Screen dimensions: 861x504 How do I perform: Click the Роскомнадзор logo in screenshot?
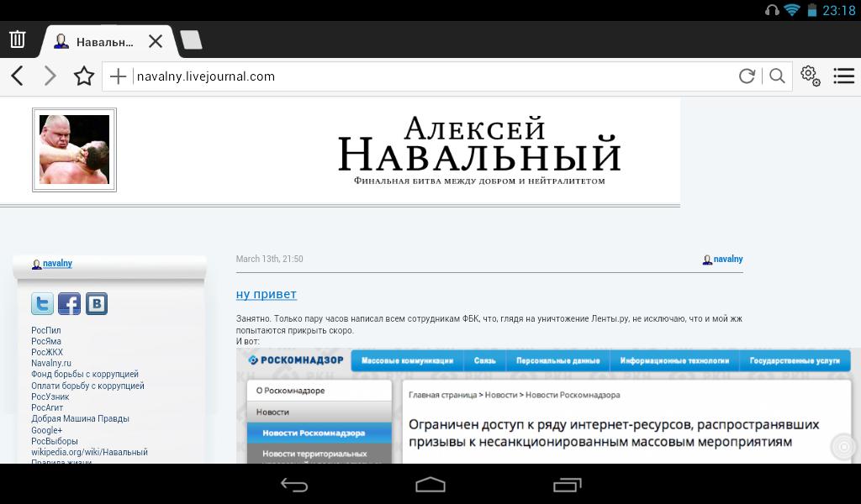point(296,360)
